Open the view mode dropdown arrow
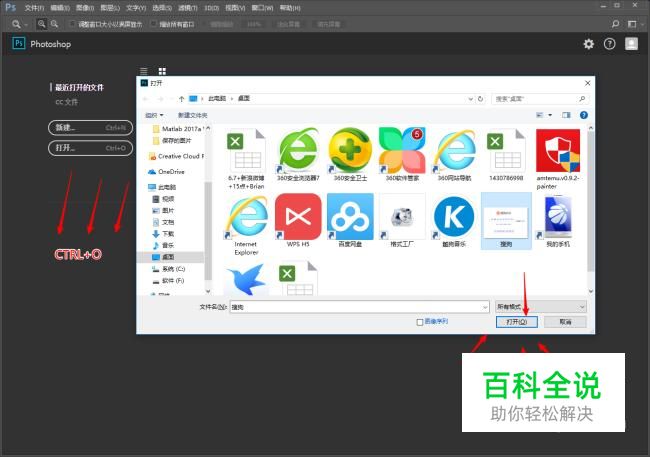This screenshot has height=457, width=650. [550, 115]
